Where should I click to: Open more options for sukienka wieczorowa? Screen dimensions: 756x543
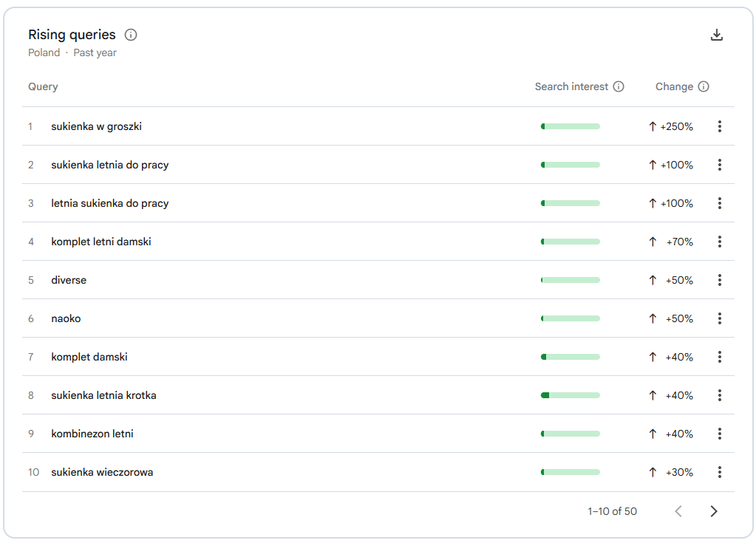tap(719, 472)
